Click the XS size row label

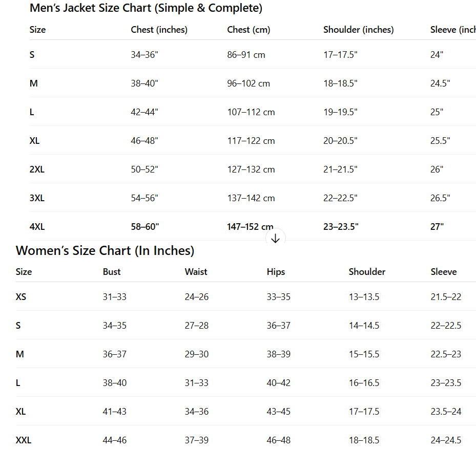pos(21,297)
